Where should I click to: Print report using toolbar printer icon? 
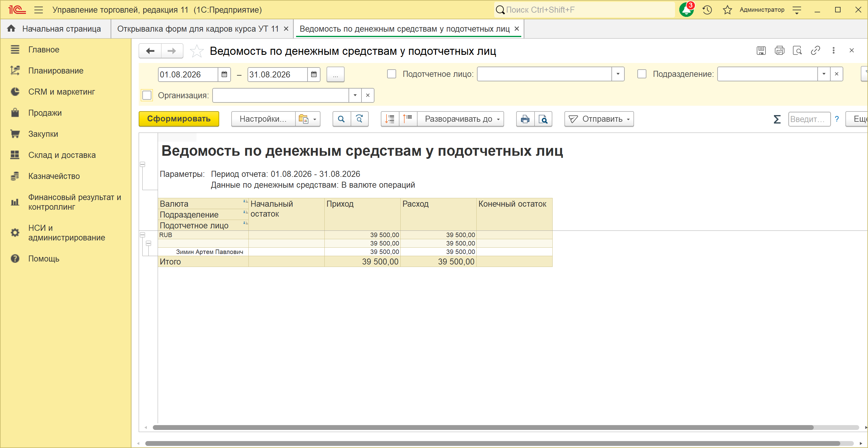[525, 119]
